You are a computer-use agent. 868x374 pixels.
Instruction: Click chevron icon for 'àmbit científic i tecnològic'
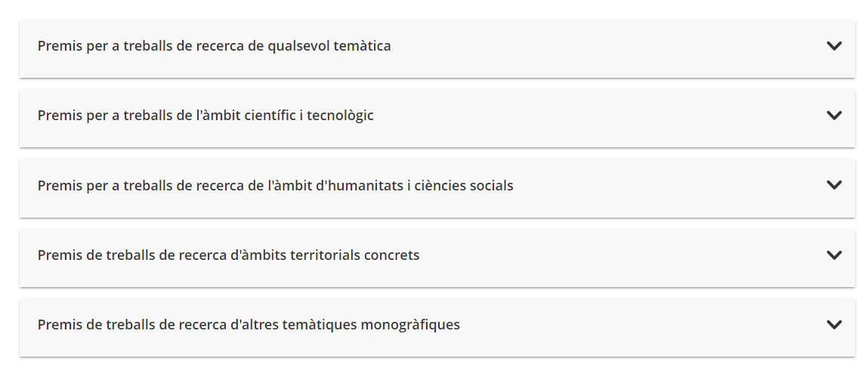(x=834, y=116)
